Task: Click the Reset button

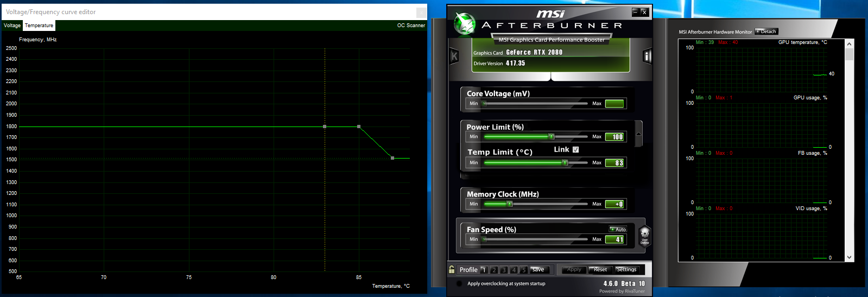Action: tap(600, 269)
